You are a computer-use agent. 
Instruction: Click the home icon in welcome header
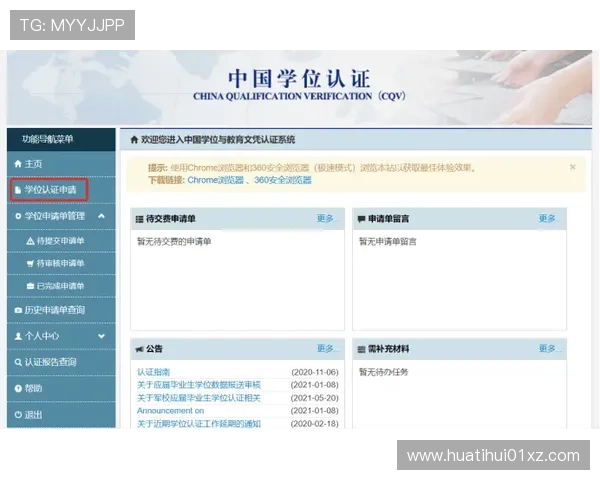[134, 140]
